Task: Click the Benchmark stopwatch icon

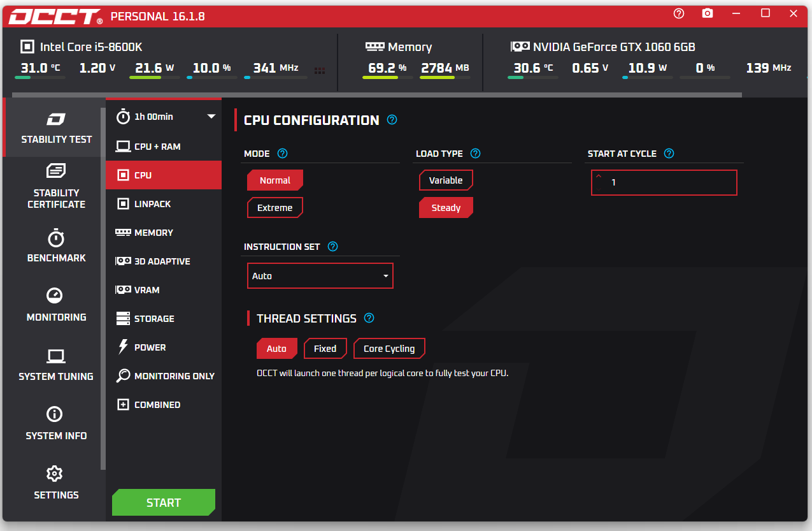Action: (56, 238)
